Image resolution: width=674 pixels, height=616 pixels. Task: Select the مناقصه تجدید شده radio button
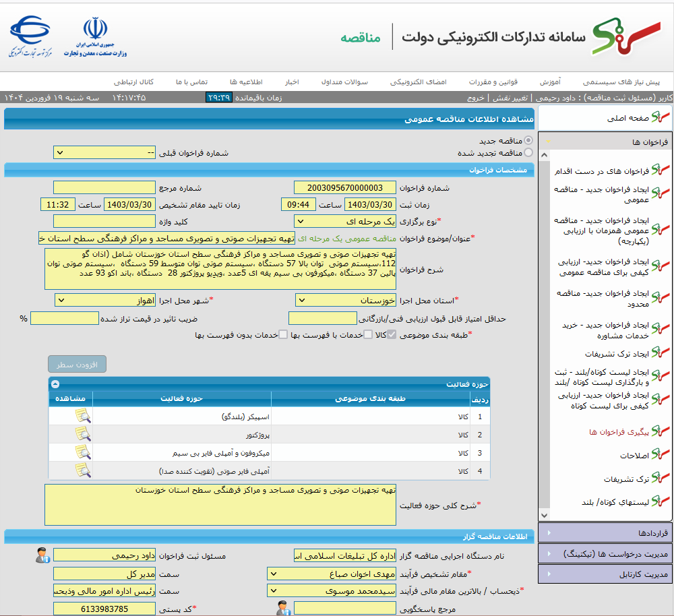[528, 152]
